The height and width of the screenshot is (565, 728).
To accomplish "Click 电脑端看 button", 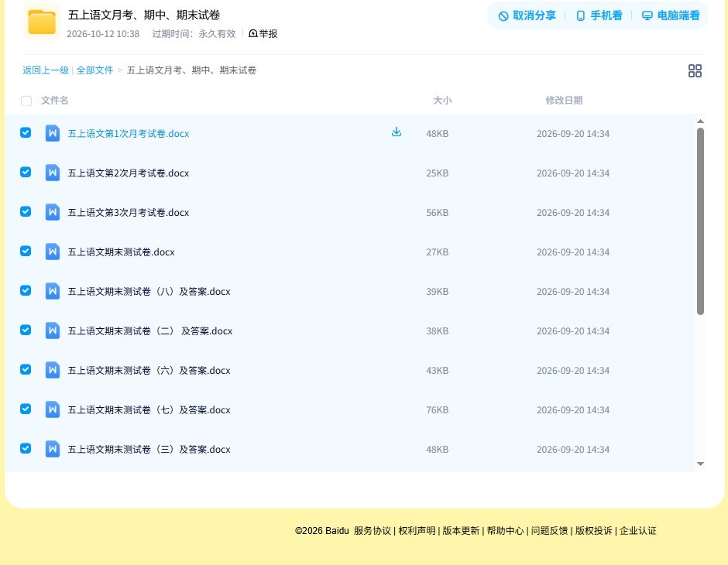I will [671, 15].
